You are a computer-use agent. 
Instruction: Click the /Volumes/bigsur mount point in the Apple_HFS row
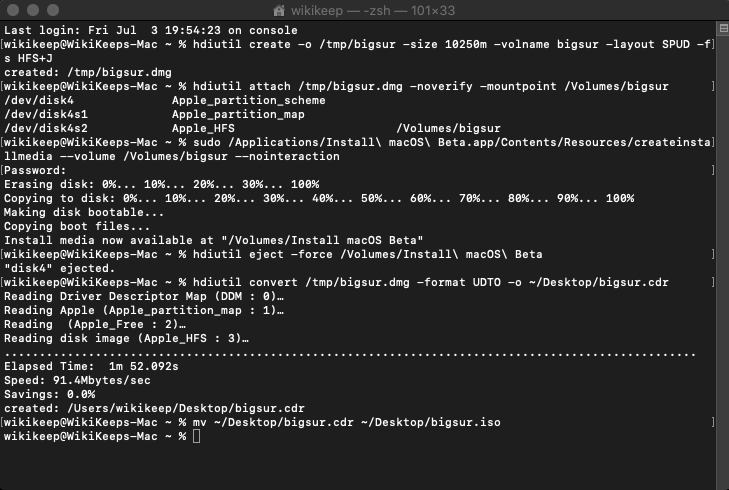coord(448,128)
